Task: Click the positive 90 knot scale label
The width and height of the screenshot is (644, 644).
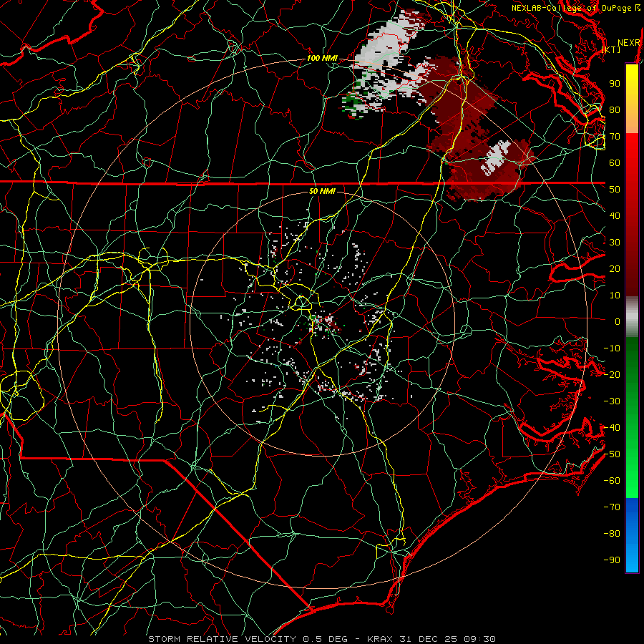Action: [x=615, y=84]
